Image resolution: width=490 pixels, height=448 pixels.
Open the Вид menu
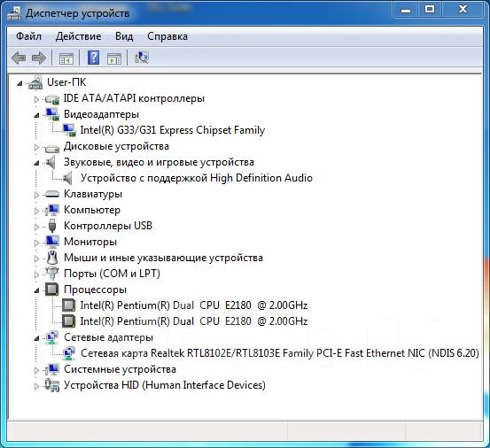124,36
